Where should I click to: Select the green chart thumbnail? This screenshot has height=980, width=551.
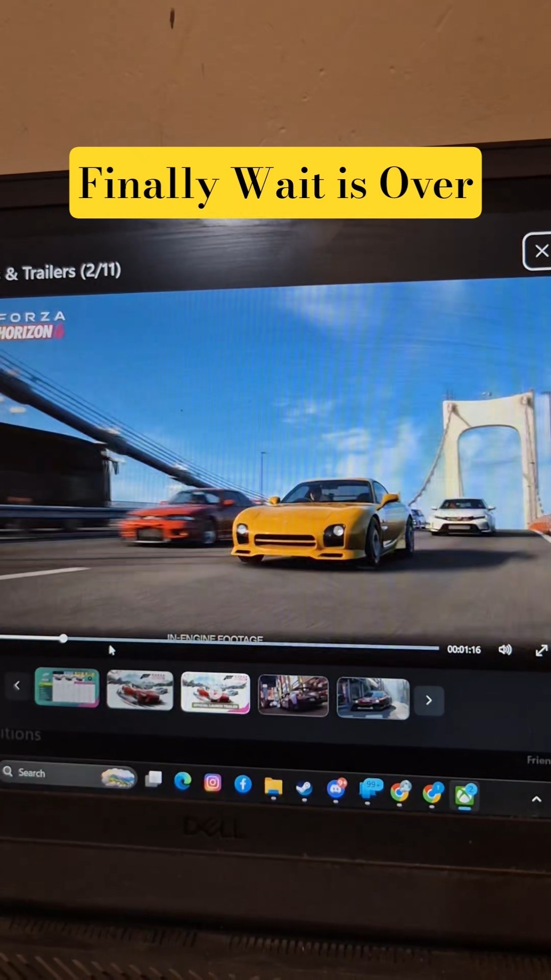[67, 688]
